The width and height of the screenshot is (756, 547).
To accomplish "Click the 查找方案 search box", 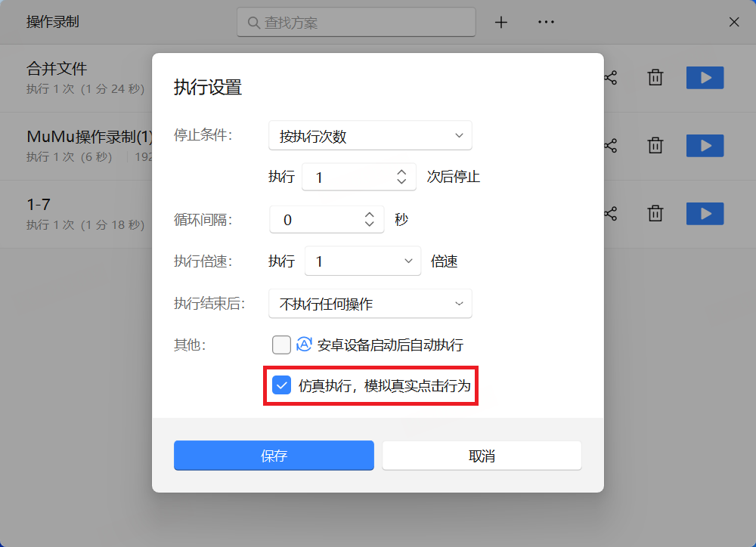I will [357, 23].
